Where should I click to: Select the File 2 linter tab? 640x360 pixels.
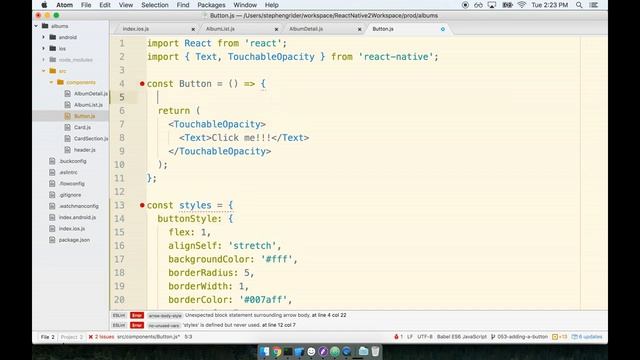pos(47,337)
